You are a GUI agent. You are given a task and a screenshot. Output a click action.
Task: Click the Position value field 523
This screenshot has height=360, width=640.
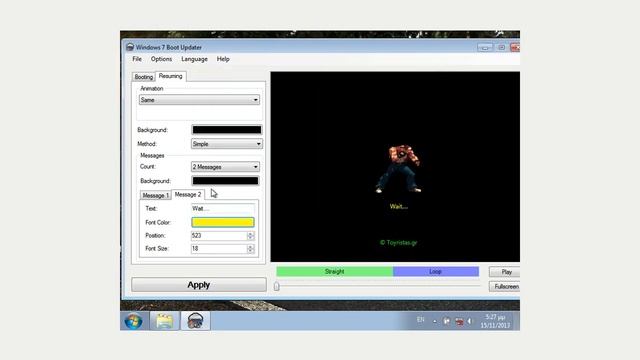tap(219, 236)
